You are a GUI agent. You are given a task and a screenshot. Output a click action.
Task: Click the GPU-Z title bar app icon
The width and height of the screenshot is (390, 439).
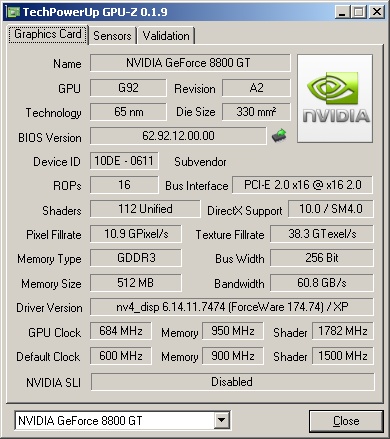(14, 12)
